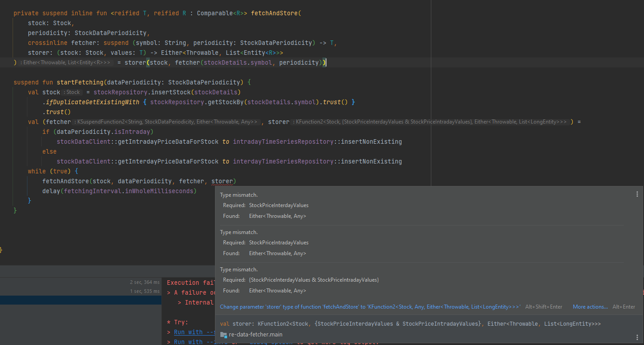
Task: Click the module icon beside re-data-fetcher.main
Action: 224,335
